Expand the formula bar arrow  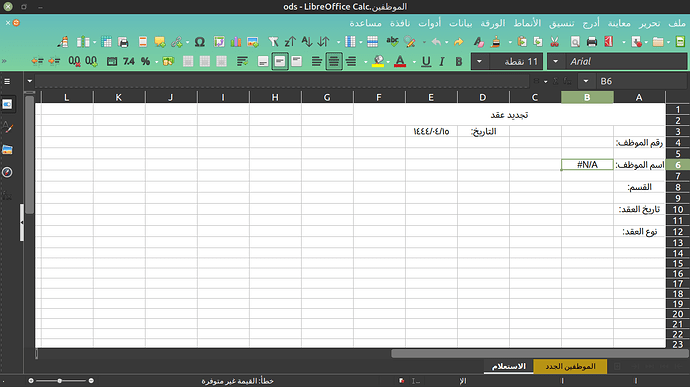(x=29, y=81)
